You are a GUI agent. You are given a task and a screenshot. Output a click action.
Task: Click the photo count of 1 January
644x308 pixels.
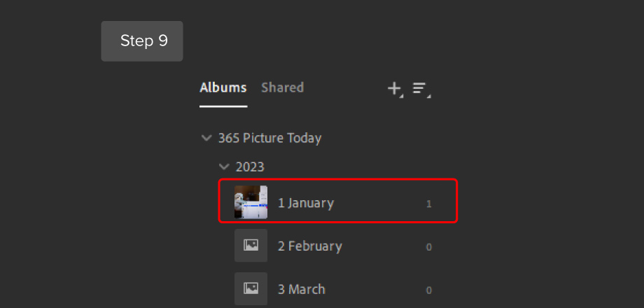click(x=429, y=204)
